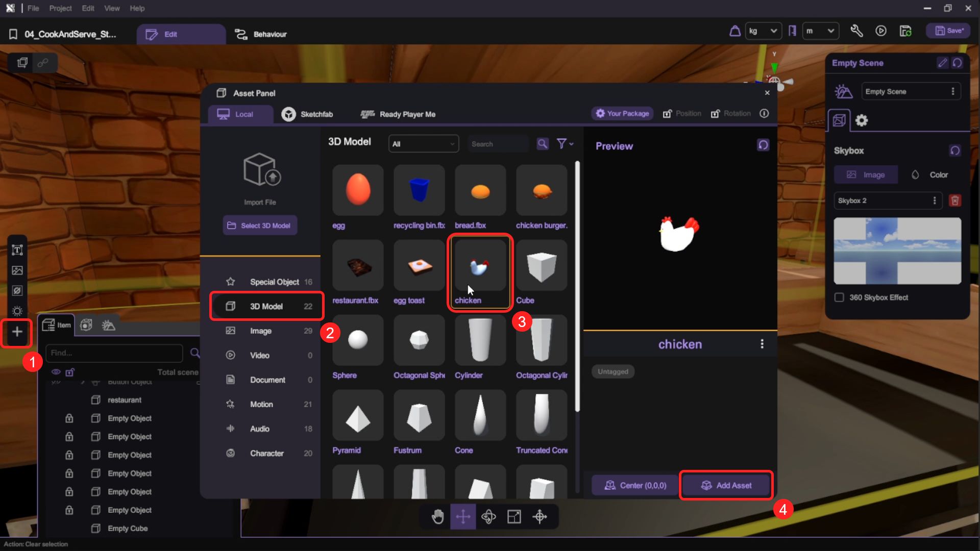Toggle Rotation lock option in Asset Panel
This screenshot has height=551, width=980.
(x=731, y=114)
